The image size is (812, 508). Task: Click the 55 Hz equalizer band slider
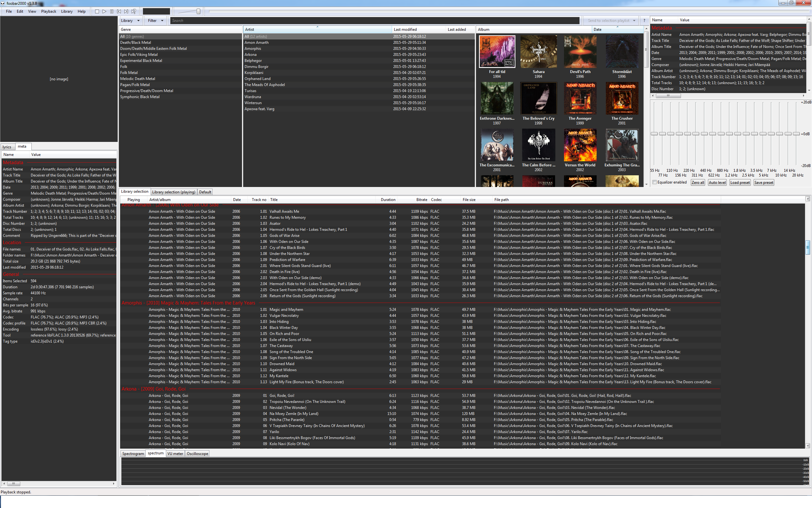coord(654,134)
